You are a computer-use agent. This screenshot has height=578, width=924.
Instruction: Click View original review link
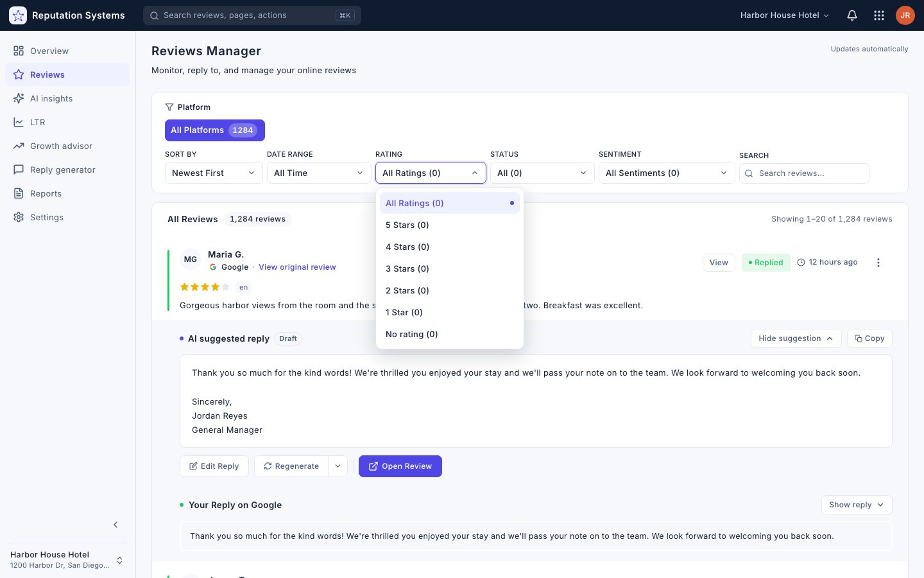tap(297, 267)
